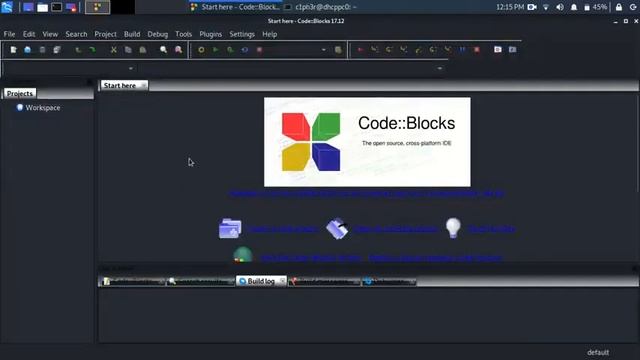Open the File menu
This screenshot has height=360, width=640.
click(9, 34)
